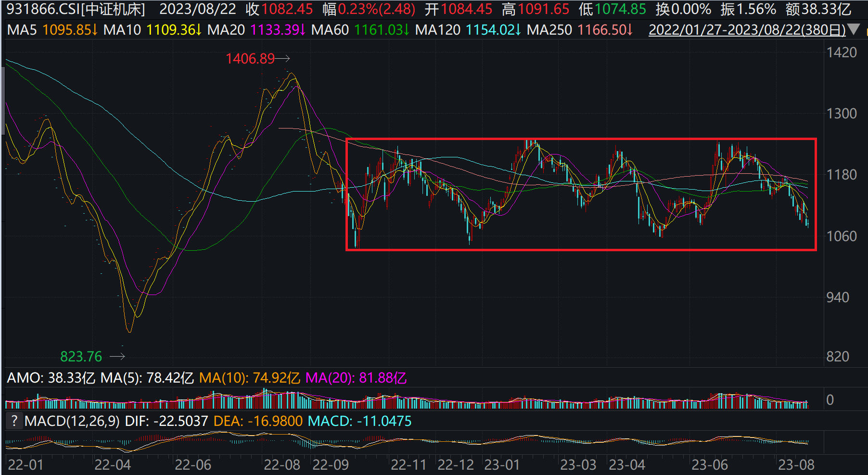Click the 940 price axis label
The height and width of the screenshot is (475, 868).
click(838, 297)
